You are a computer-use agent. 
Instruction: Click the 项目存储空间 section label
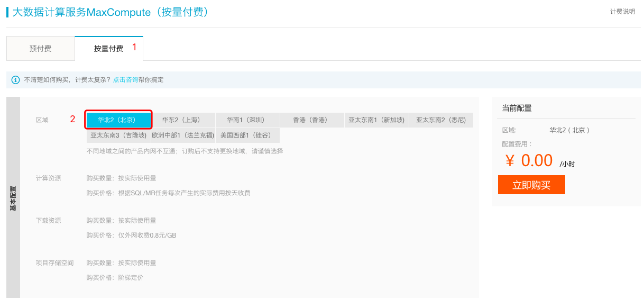[54, 263]
